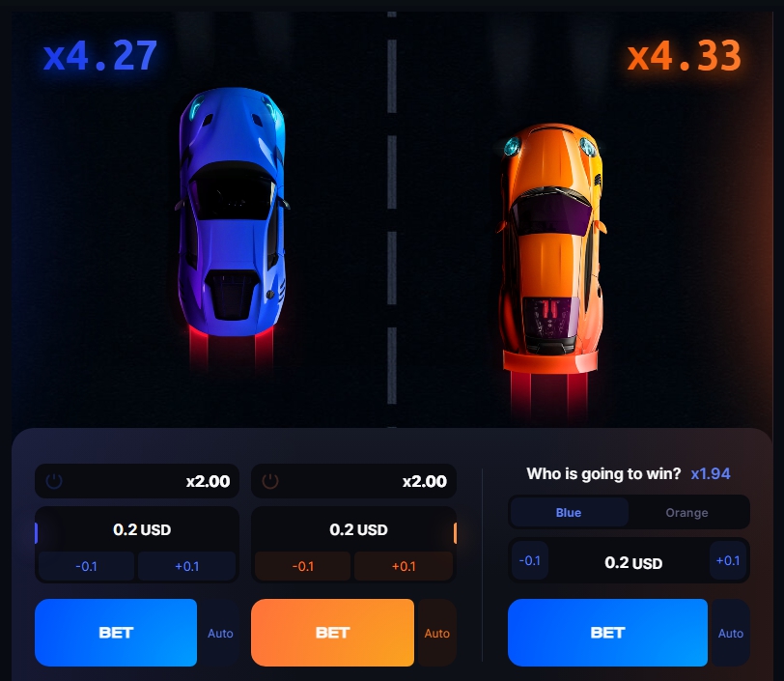
Task: Toggle the orange auto-cashout power icon
Action: point(270,481)
